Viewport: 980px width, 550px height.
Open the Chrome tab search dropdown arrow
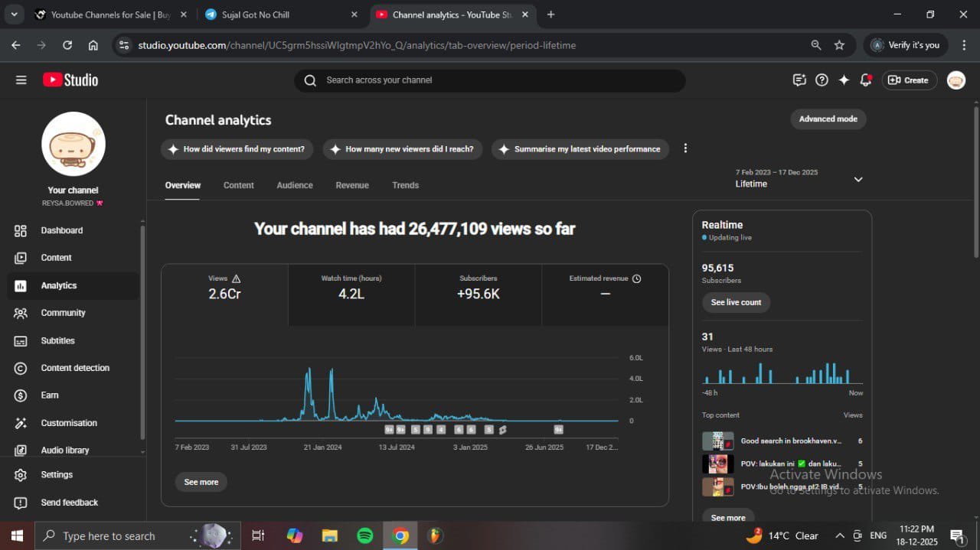[x=14, y=15]
